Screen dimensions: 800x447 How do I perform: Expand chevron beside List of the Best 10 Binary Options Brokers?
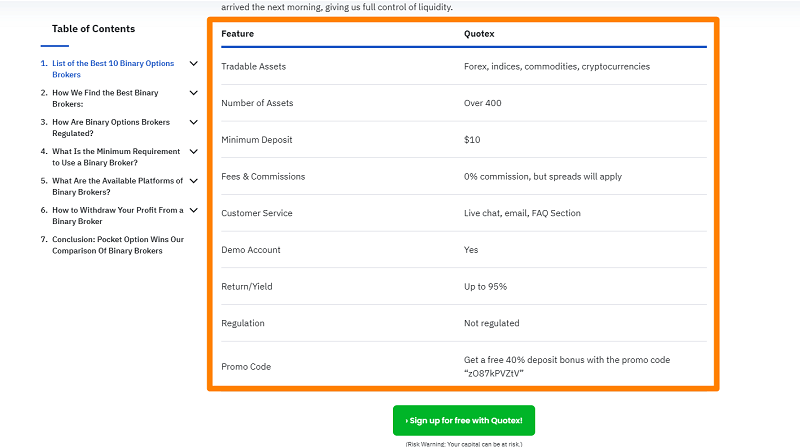193,63
